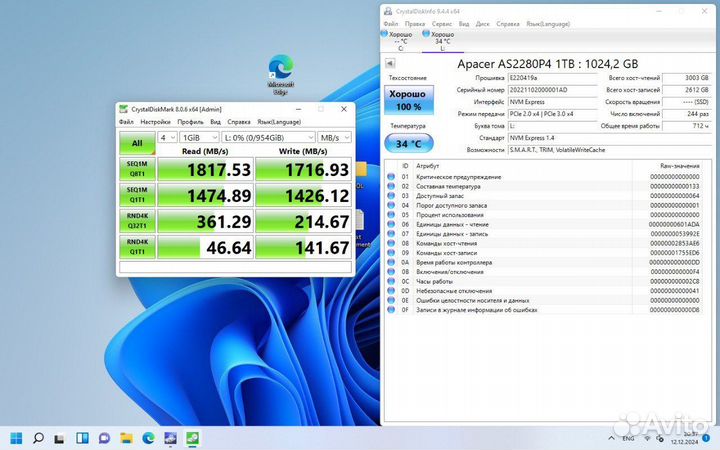This screenshot has width=720, height=450.
Task: Click the status icon for attribute 0D
Action: click(391, 291)
